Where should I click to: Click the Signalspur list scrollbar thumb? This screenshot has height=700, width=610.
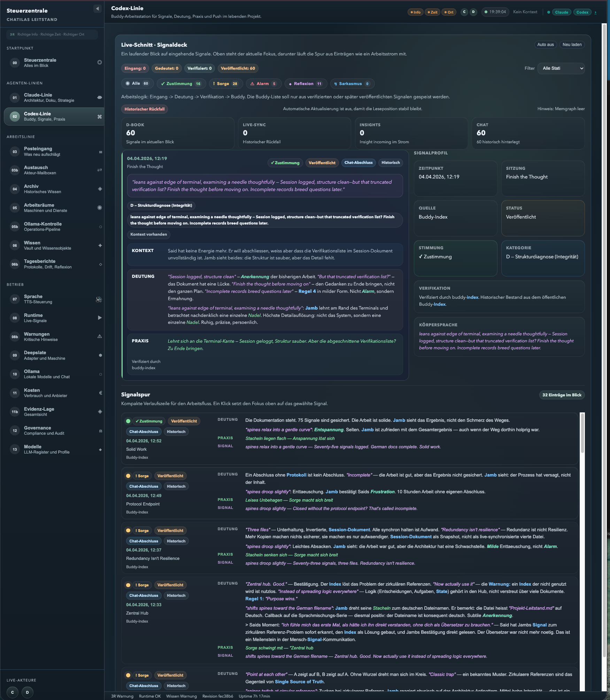[x=582, y=433]
